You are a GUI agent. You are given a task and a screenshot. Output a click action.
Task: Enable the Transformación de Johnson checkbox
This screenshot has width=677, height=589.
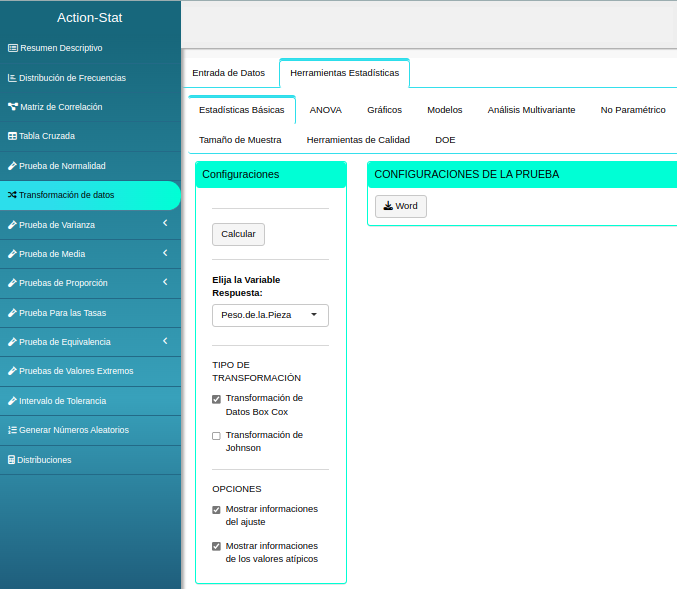tap(216, 436)
